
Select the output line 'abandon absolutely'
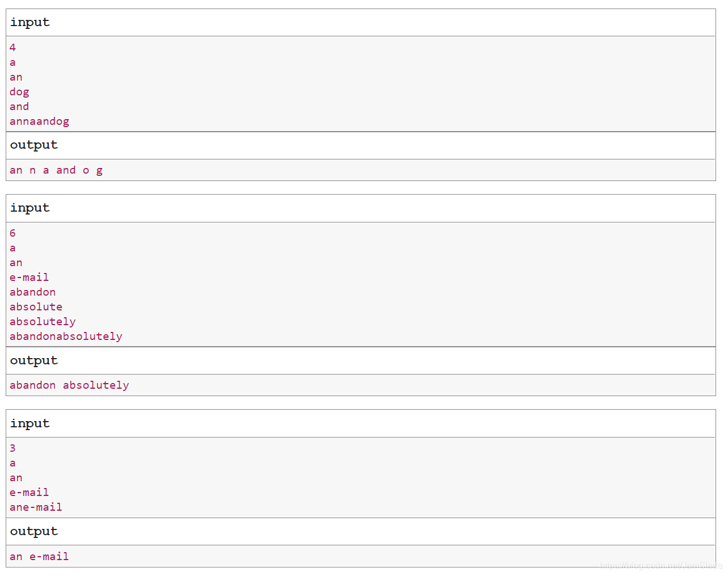69,385
